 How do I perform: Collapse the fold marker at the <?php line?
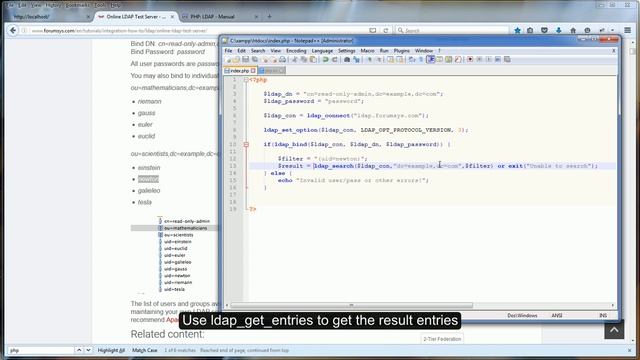pos(246,80)
